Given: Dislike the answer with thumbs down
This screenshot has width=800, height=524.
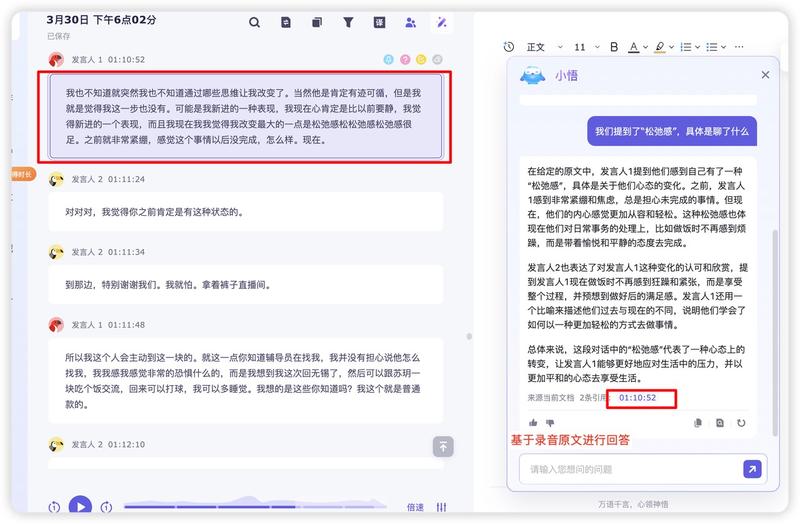Looking at the screenshot, I should click(x=550, y=422).
